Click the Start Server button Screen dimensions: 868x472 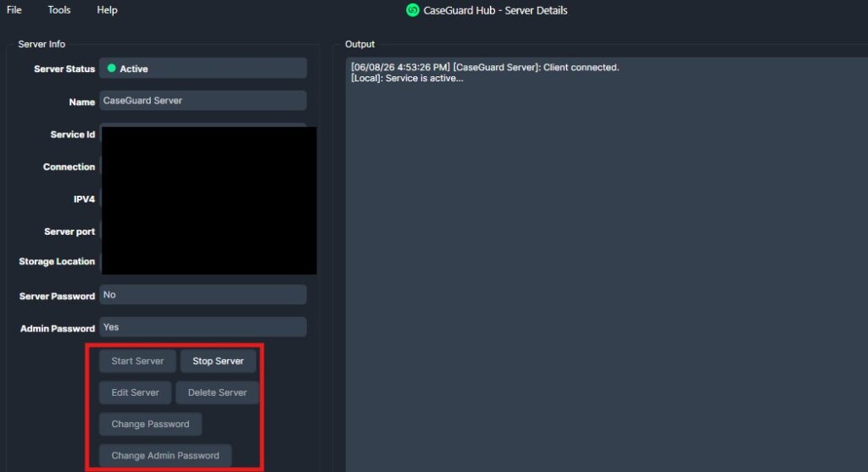137,361
